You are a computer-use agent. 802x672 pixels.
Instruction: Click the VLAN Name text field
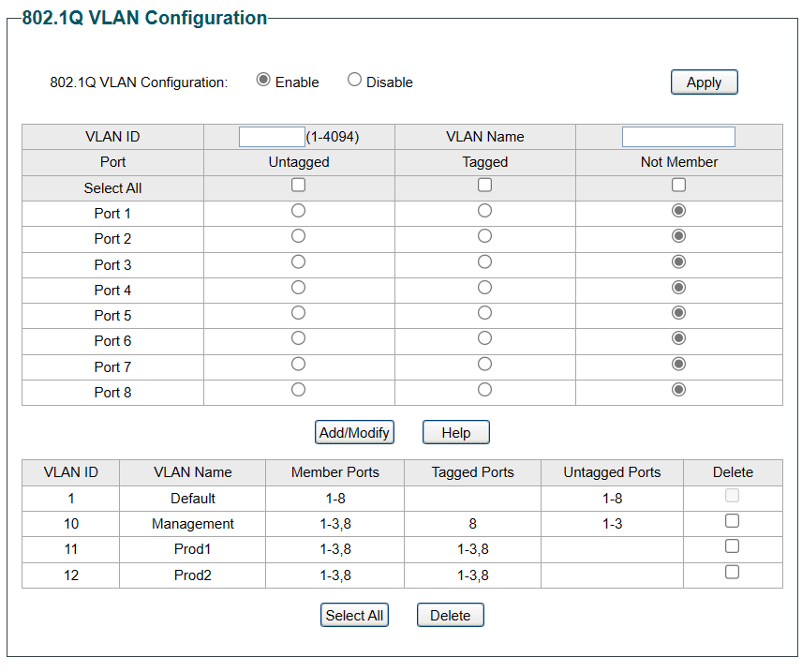point(678,137)
